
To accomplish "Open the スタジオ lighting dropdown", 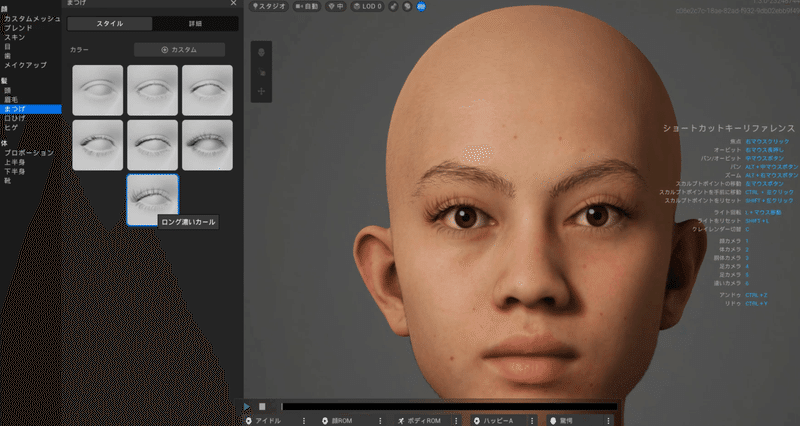I will coord(269,6).
